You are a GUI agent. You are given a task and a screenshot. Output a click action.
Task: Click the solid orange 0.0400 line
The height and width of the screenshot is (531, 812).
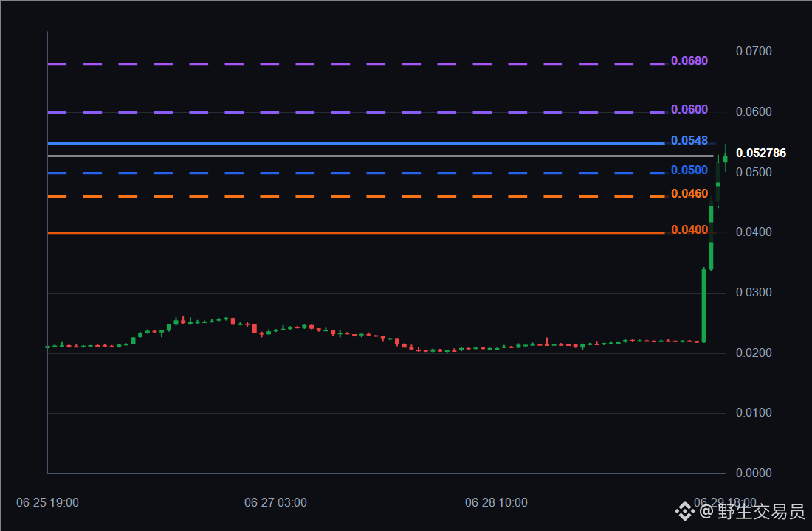point(357,233)
